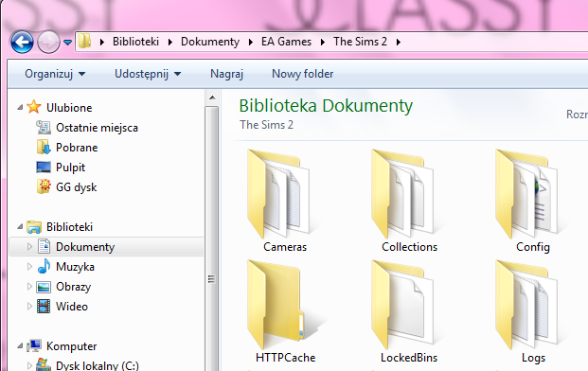Expand arrow before Biblioteki breadcrumb
588x371 pixels.
point(102,42)
